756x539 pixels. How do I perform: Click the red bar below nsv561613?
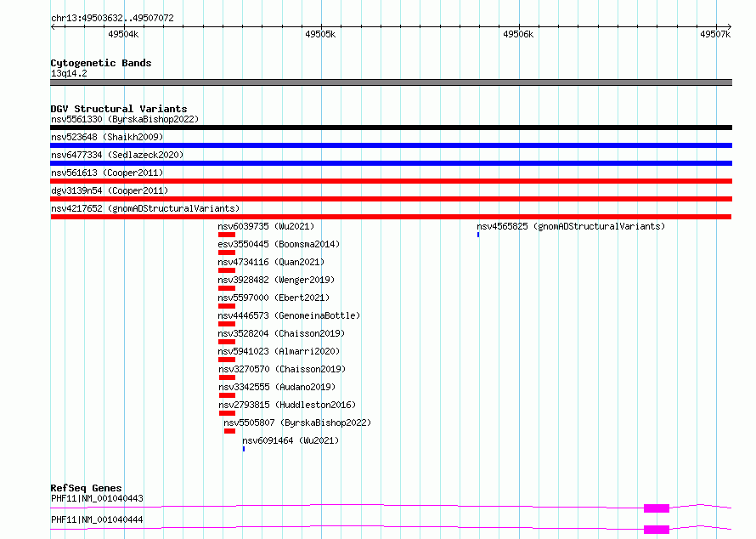[x=391, y=181]
